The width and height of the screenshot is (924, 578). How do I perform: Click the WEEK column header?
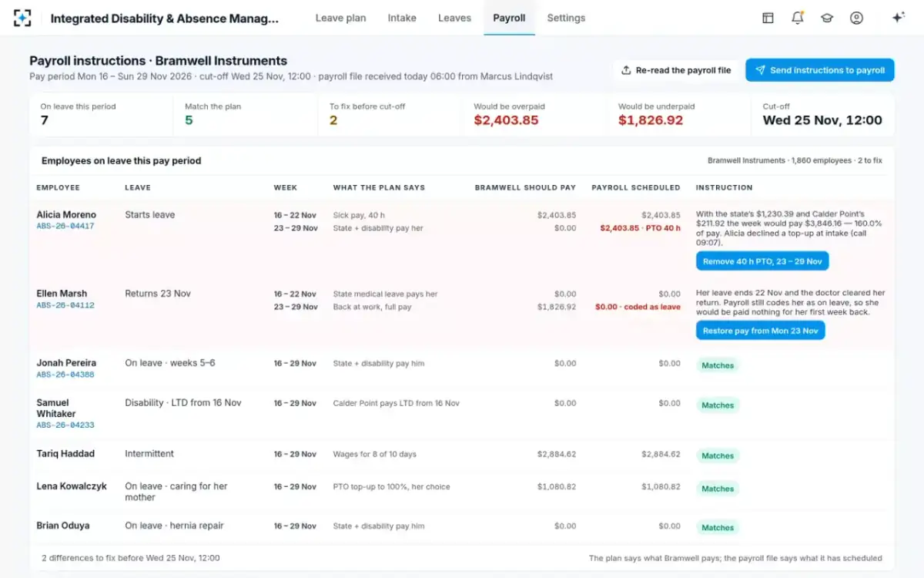click(286, 187)
